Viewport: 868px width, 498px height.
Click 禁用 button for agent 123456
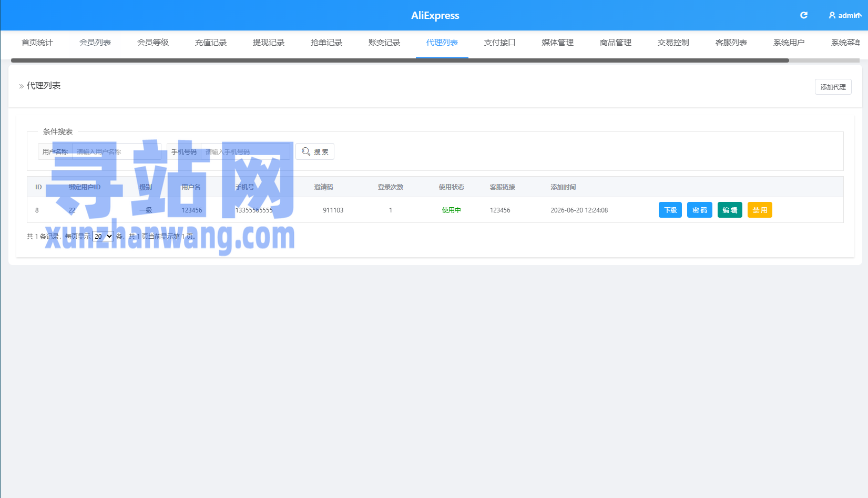click(x=760, y=210)
